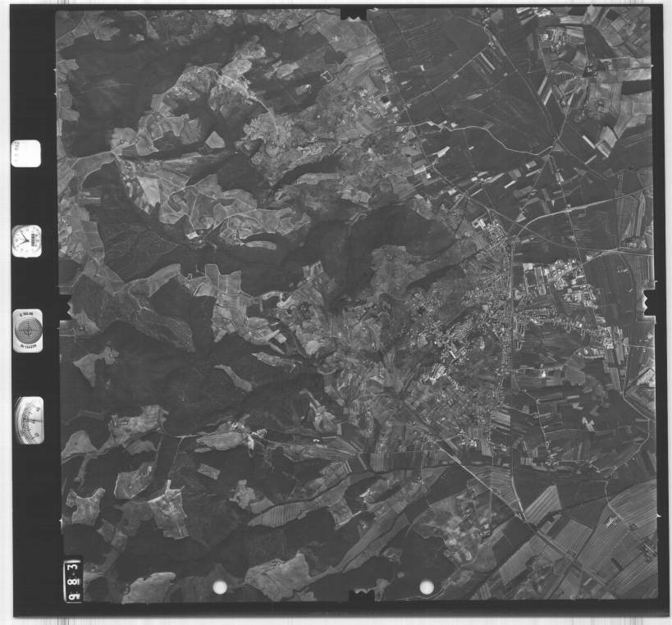The width and height of the screenshot is (672, 625).
Task: Click the altimeter gauge with the needle
Action: tap(29, 420)
